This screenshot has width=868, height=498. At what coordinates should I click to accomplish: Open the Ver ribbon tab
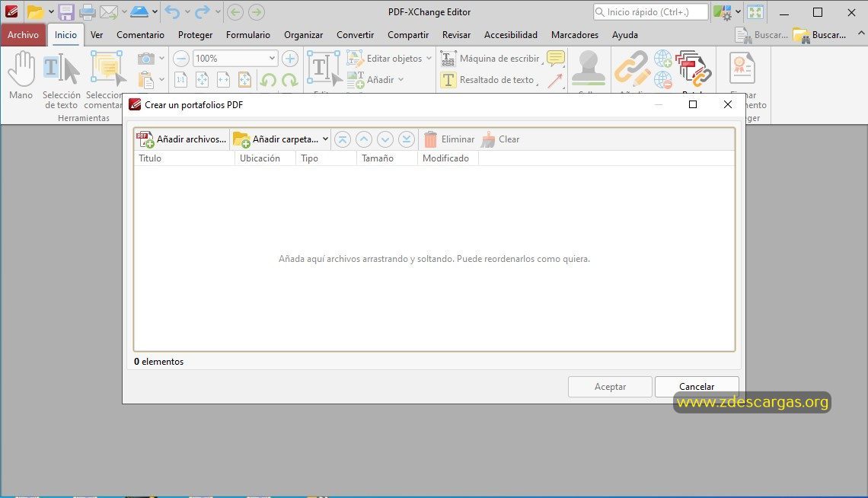click(97, 35)
